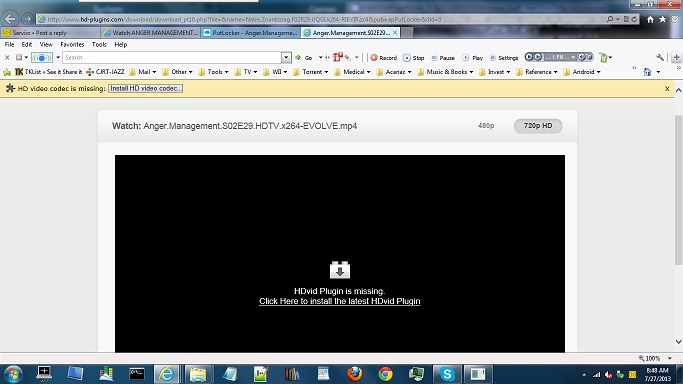
Task: Click the address bar URL field
Action: [320, 19]
